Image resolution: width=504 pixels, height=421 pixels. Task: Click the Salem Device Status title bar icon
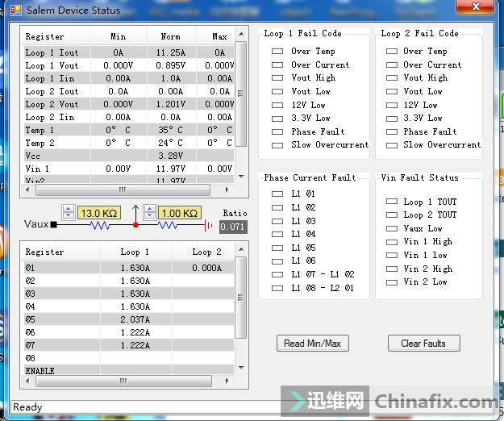16,10
